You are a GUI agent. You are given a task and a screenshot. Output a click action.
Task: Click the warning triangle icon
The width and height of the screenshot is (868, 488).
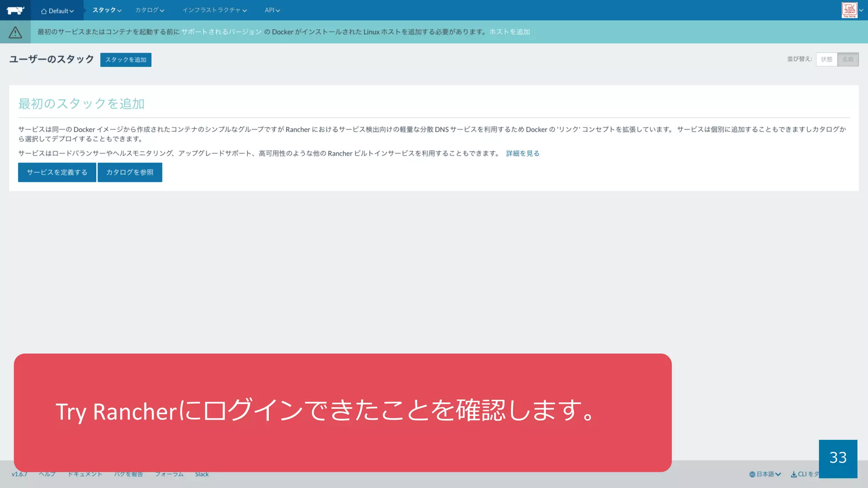pos(15,32)
